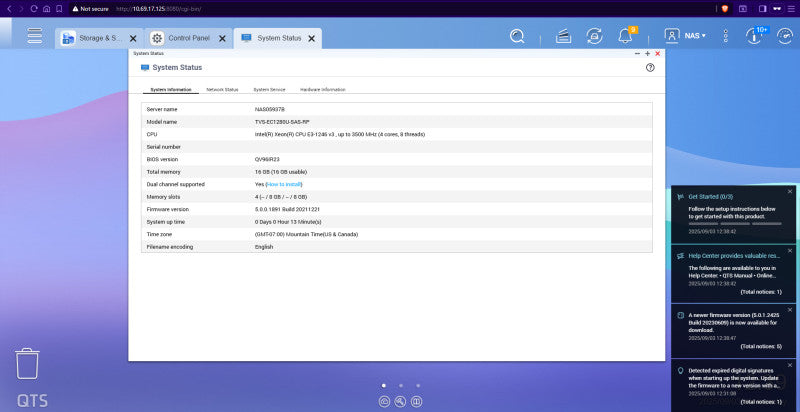
Task: Click the Help Center notification icon
Action: tap(680, 256)
